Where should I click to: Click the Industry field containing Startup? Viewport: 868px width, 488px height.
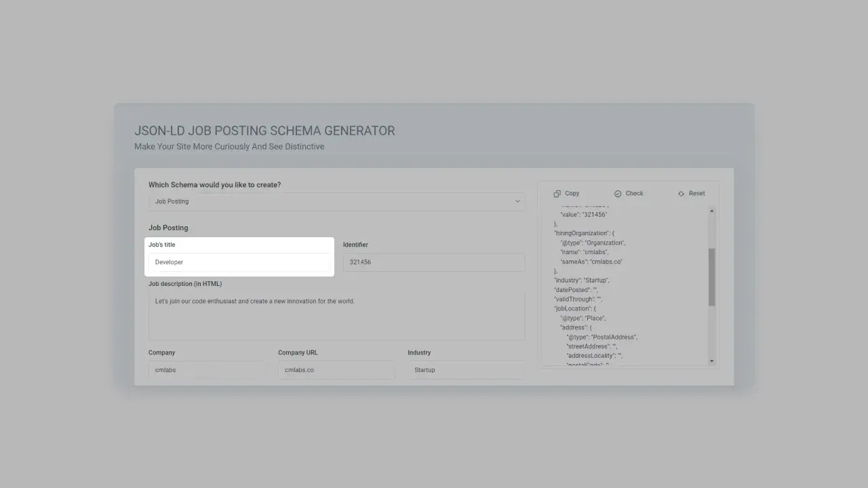[x=465, y=369]
